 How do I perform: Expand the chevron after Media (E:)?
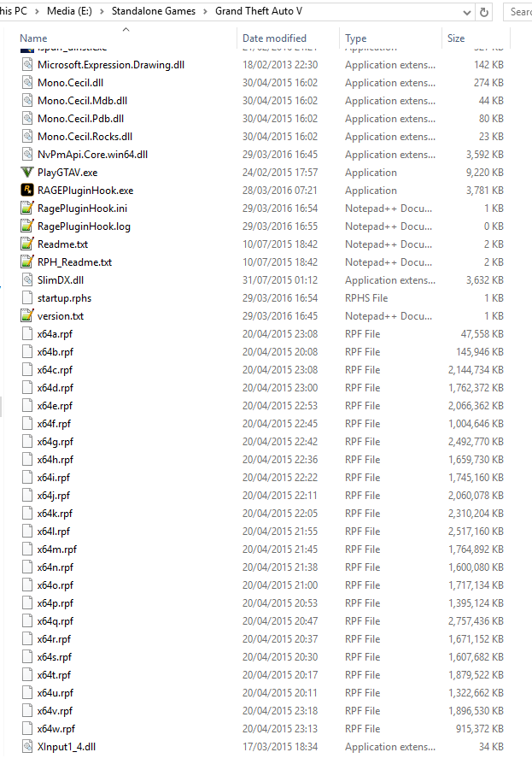[102, 11]
